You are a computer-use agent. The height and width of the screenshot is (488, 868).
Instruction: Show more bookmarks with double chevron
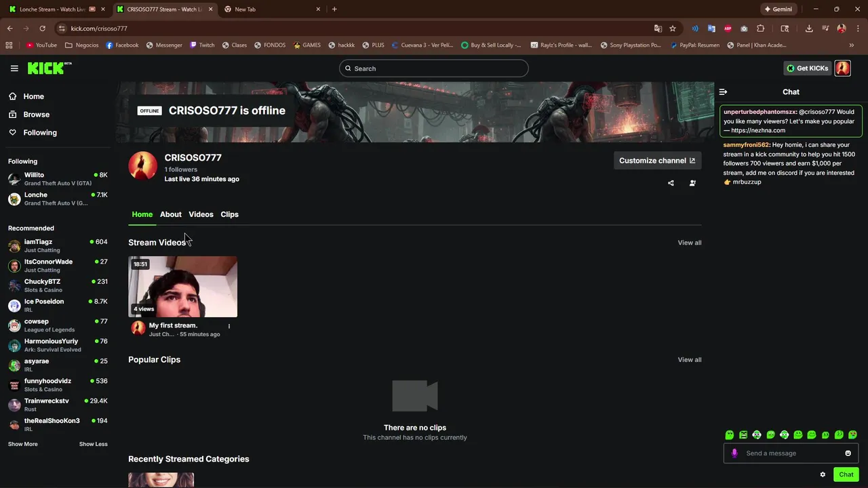click(852, 45)
